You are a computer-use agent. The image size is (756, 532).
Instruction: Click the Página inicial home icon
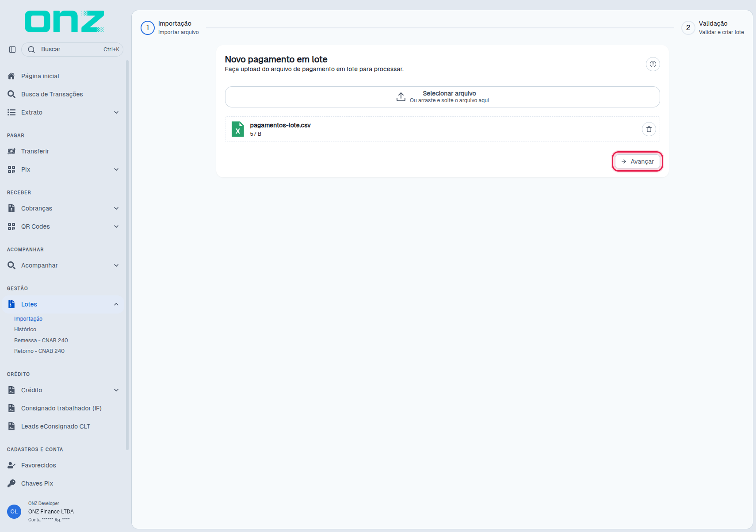[11, 76]
